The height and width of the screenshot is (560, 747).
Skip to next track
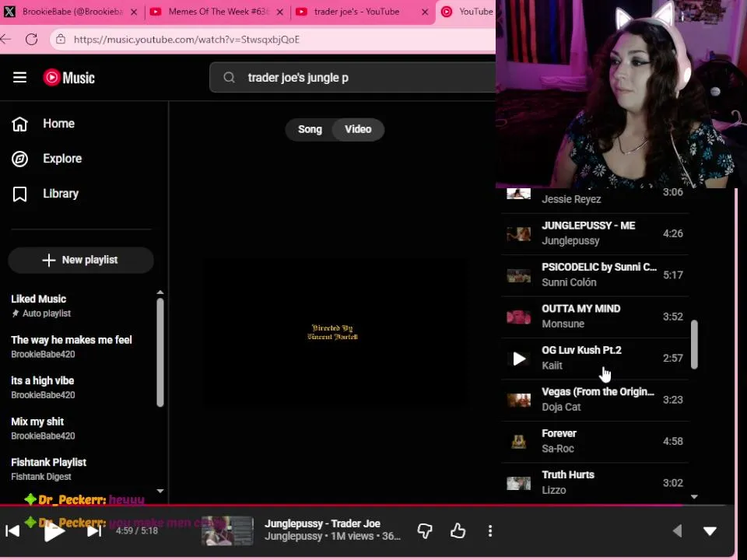(x=94, y=530)
